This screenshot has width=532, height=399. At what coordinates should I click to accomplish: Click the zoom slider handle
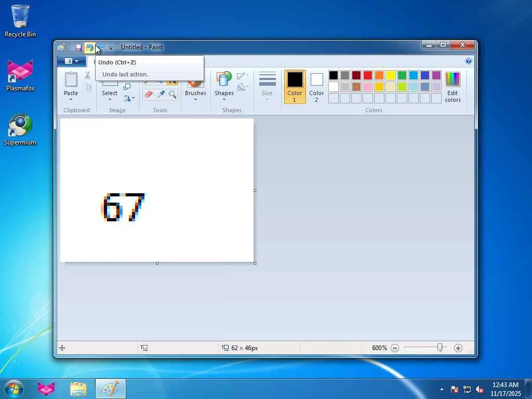click(440, 348)
